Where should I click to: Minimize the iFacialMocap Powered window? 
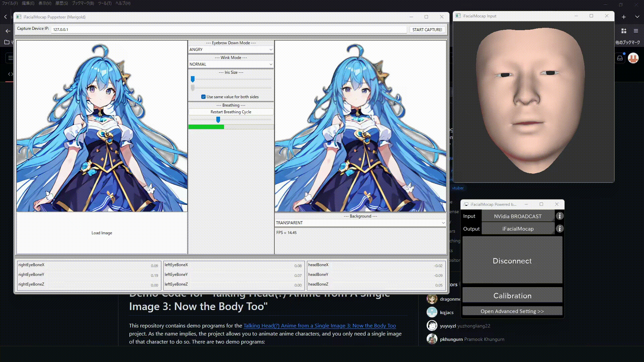[526, 204]
